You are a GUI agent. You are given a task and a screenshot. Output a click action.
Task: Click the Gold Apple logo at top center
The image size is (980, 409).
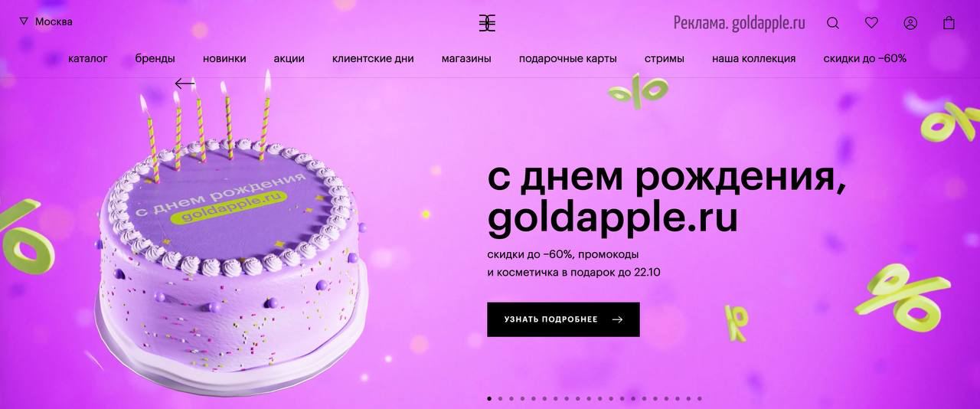coord(487,23)
